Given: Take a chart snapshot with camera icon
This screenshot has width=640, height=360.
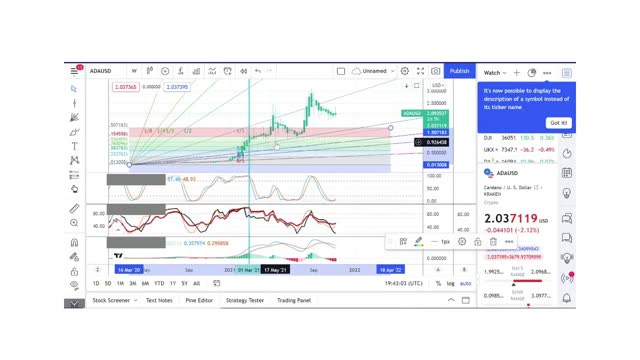Looking at the screenshot, I should [x=436, y=71].
